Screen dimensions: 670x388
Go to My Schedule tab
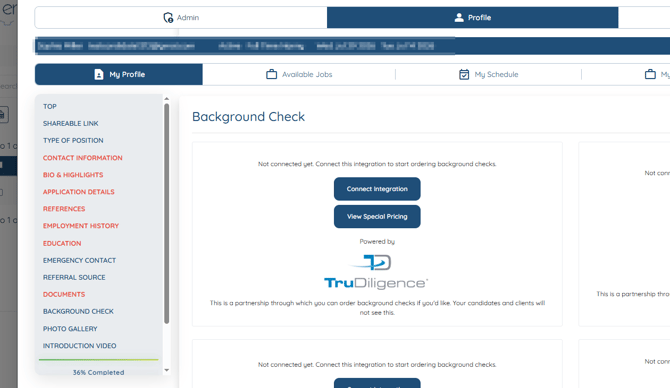[x=488, y=74]
